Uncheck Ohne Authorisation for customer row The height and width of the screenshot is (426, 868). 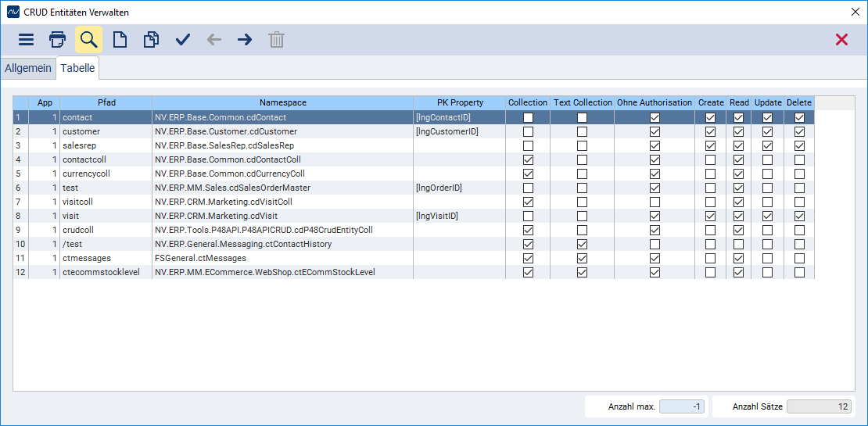point(655,131)
